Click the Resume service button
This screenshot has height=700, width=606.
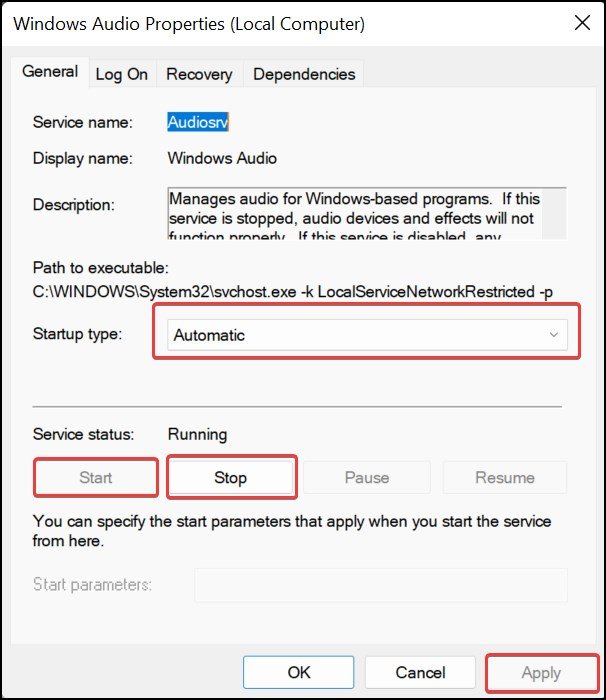[505, 478]
